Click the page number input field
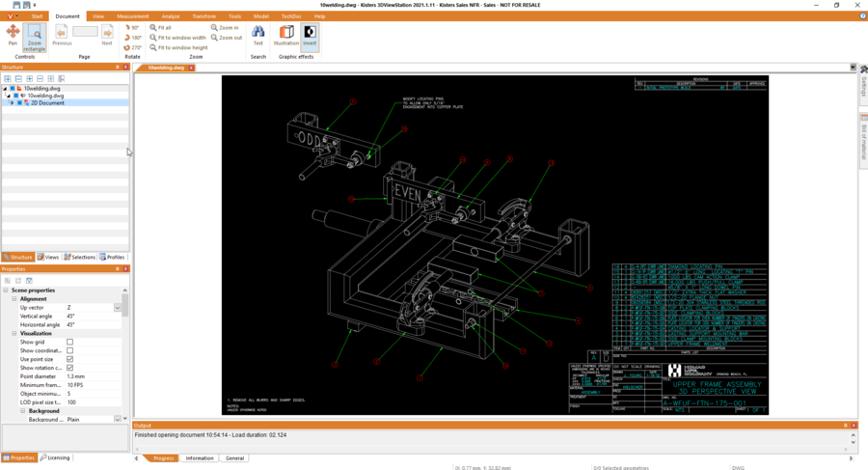868x470 pixels. click(x=85, y=32)
